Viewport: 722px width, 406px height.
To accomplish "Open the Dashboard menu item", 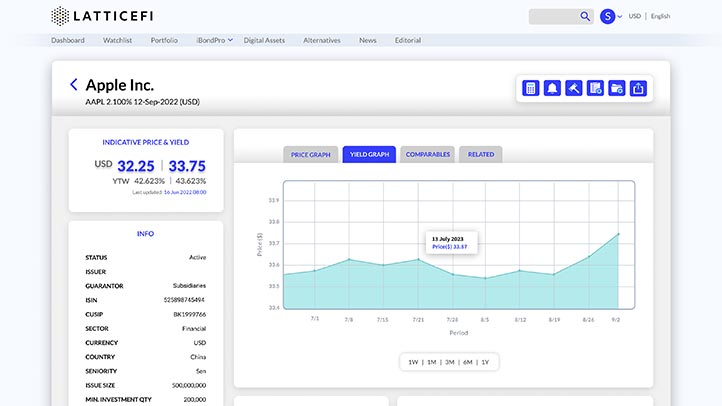I will (68, 40).
